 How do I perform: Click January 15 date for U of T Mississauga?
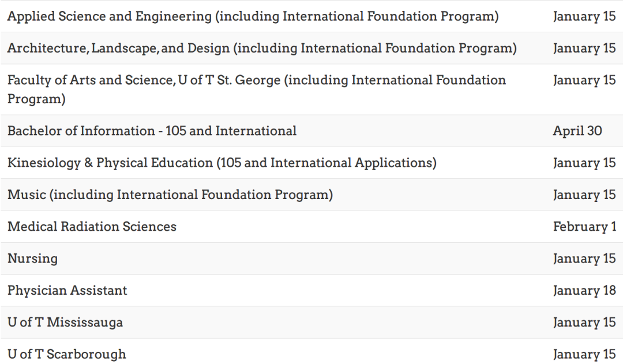click(x=584, y=322)
